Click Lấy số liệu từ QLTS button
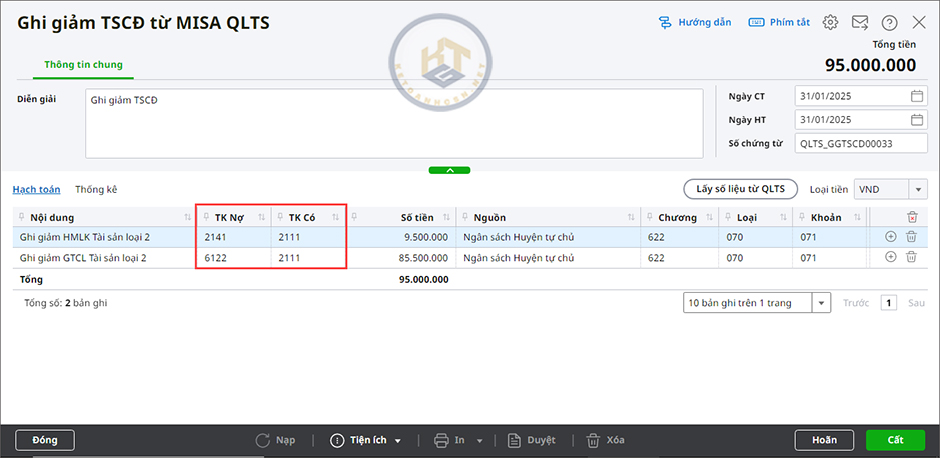Screen dimensions: 940x458 [740, 189]
